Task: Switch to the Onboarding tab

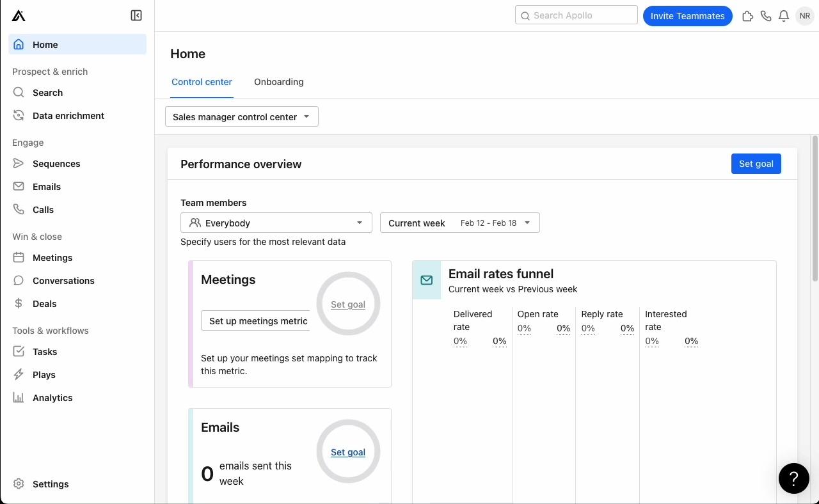Action: [279, 82]
